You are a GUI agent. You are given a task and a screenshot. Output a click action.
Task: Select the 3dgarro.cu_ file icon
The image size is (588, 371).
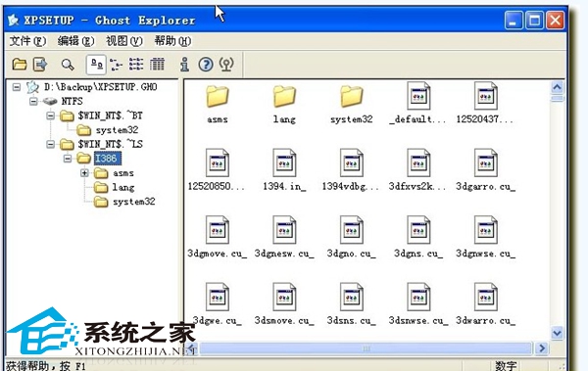tap(486, 162)
